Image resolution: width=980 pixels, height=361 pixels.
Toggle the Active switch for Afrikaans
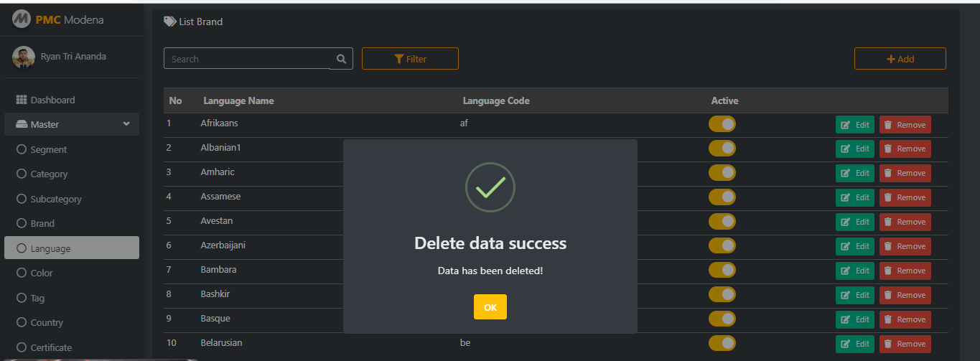[x=722, y=124]
